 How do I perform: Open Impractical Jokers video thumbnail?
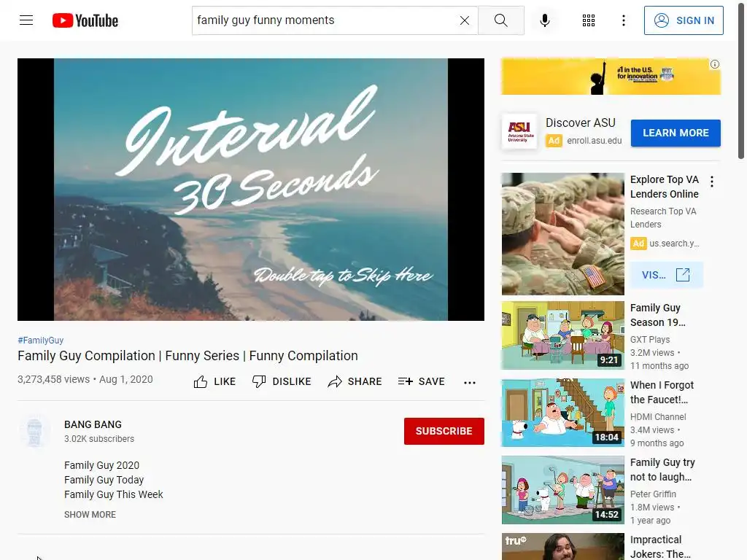point(562,547)
